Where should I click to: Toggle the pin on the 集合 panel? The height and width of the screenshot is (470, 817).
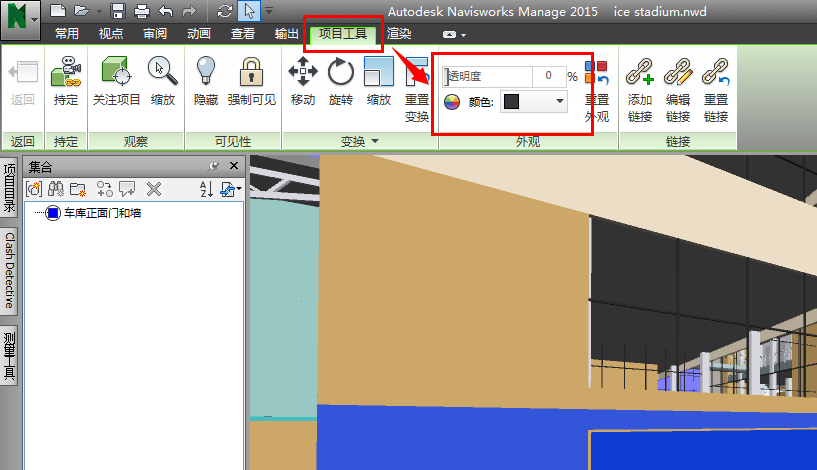(214, 166)
